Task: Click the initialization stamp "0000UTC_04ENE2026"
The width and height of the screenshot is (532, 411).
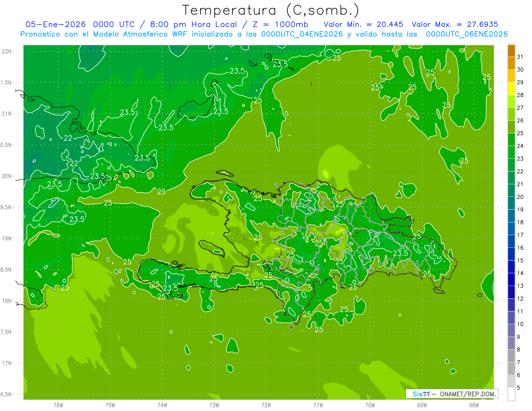Action: (302, 34)
